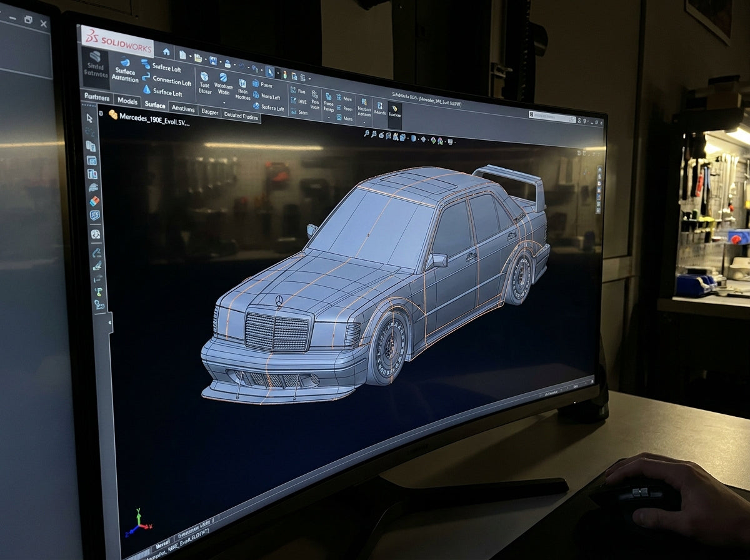Select the Mercedes_190E_EvolI.SV... tree item
This screenshot has width=750, height=560.
click(x=149, y=117)
